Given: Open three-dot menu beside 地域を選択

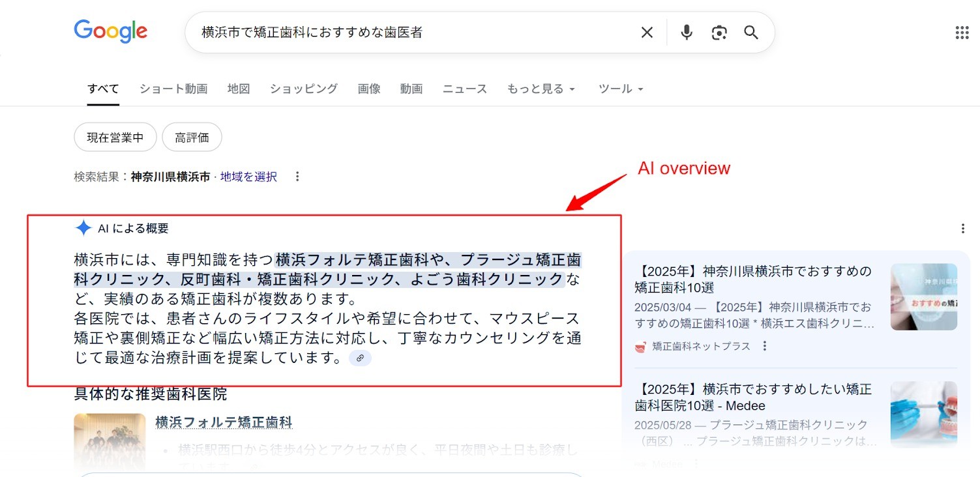Looking at the screenshot, I should [297, 177].
